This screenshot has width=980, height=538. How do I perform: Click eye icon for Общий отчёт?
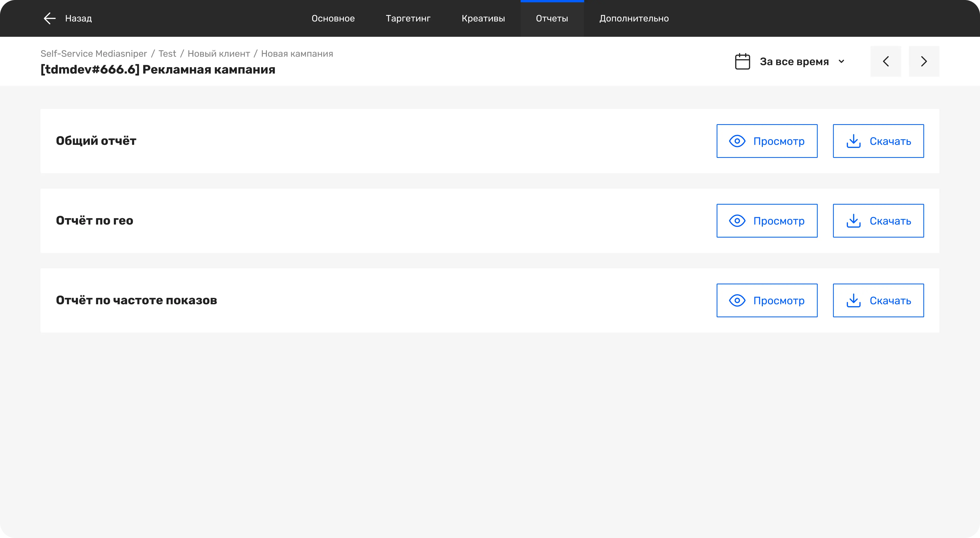[x=737, y=141]
